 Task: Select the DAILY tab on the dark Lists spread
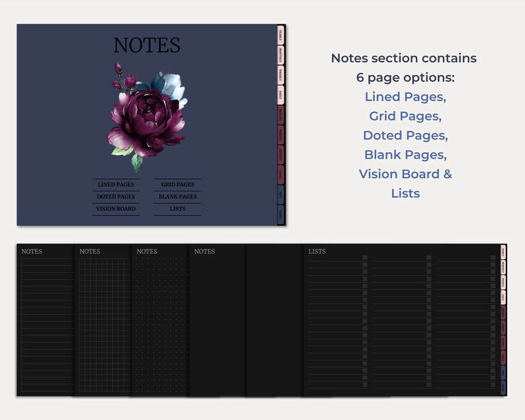pyautogui.click(x=503, y=298)
